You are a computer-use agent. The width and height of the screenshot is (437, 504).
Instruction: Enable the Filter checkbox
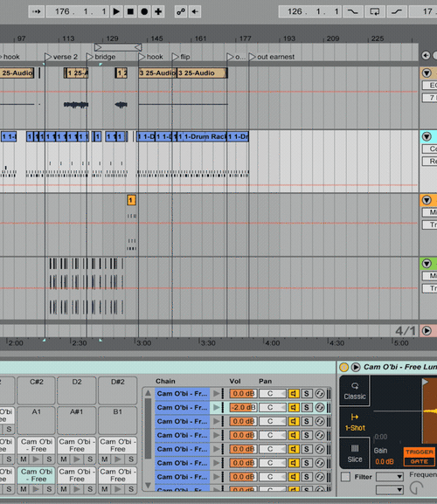click(346, 477)
